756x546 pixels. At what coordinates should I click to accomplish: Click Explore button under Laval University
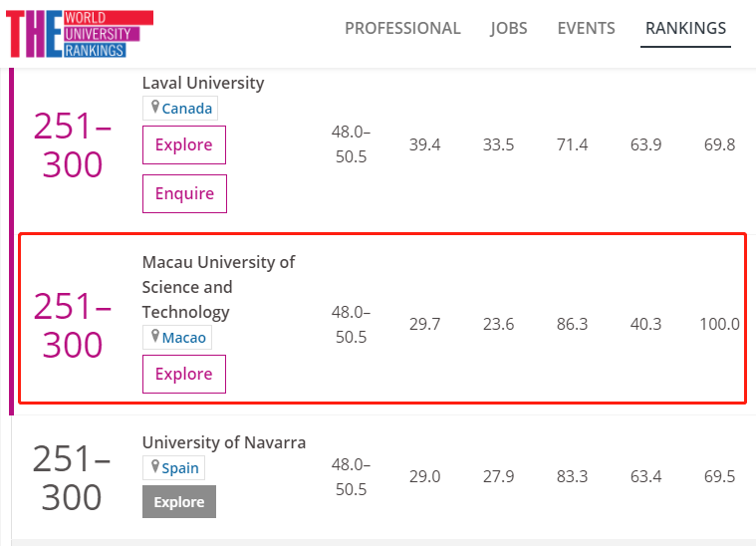point(184,144)
